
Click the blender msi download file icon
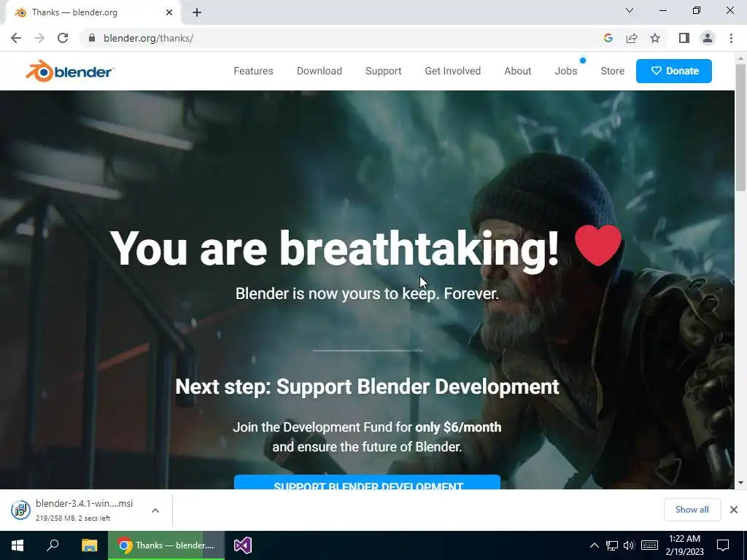tap(20, 510)
